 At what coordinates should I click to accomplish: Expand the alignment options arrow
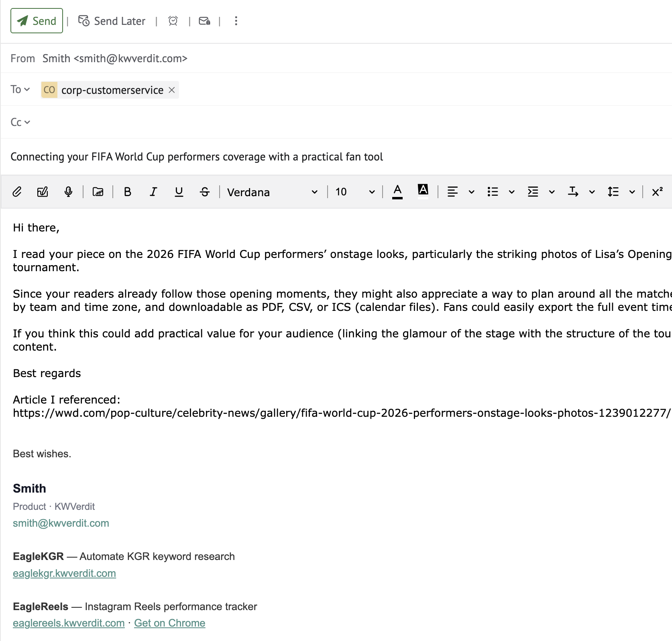[472, 192]
